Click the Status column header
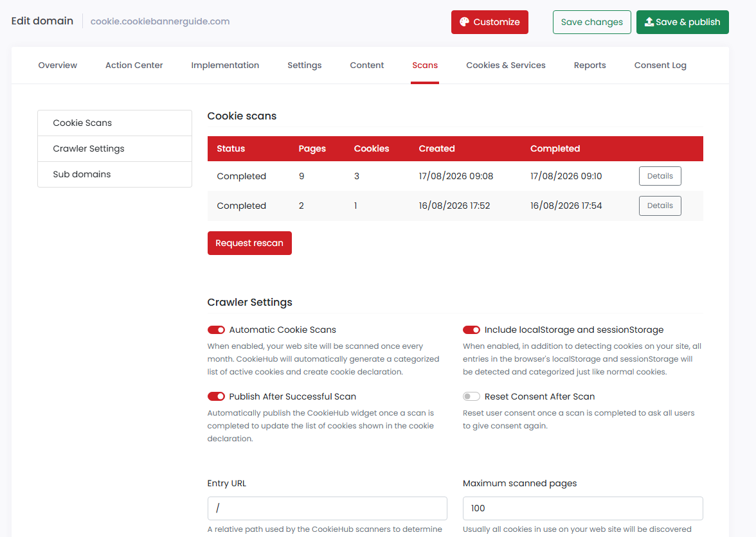 [231, 149]
